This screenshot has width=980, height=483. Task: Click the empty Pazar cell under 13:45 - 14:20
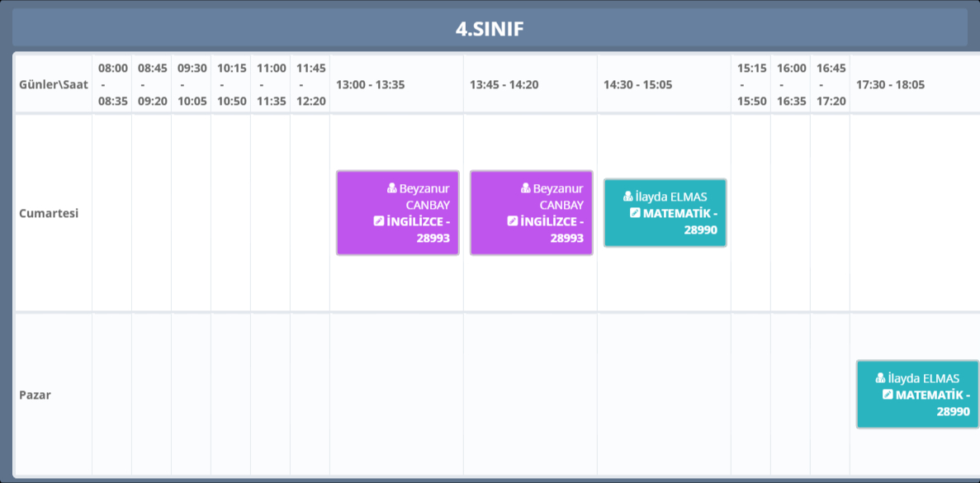coord(530,395)
